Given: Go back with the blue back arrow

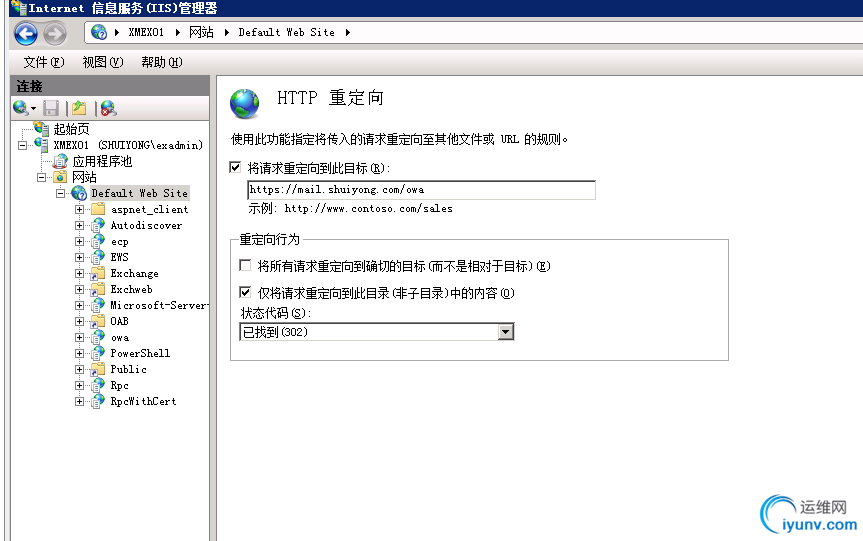Looking at the screenshot, I should (26, 34).
